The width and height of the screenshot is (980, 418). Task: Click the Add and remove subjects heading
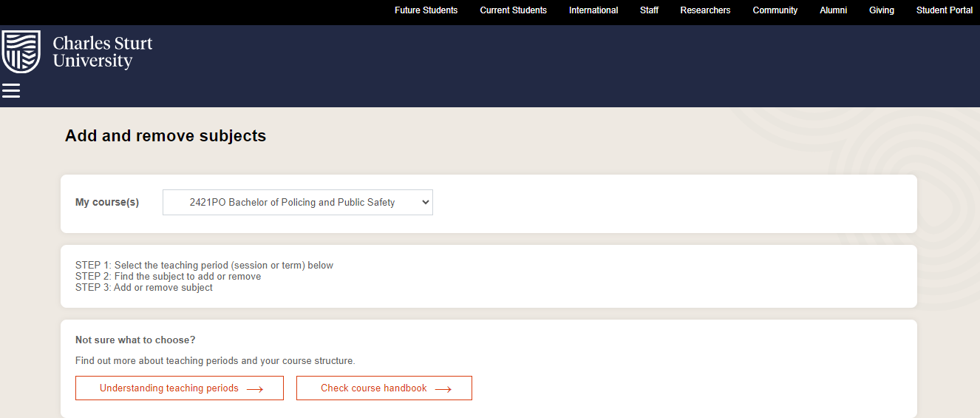166,136
